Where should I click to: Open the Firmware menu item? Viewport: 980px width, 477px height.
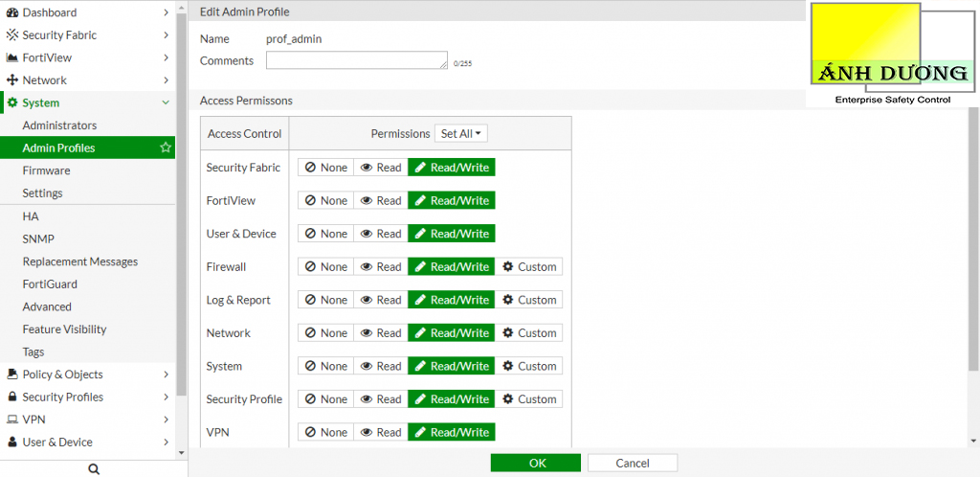[x=87, y=170]
